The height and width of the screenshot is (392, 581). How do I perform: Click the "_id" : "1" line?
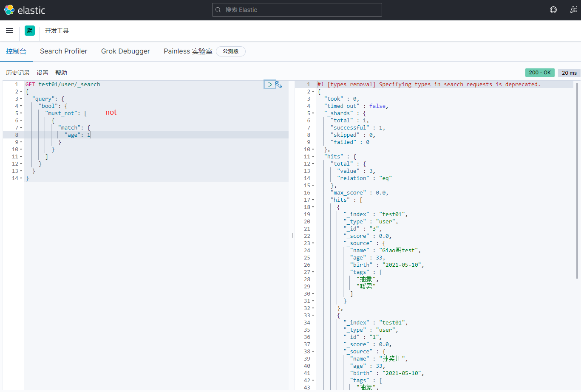tap(363, 337)
